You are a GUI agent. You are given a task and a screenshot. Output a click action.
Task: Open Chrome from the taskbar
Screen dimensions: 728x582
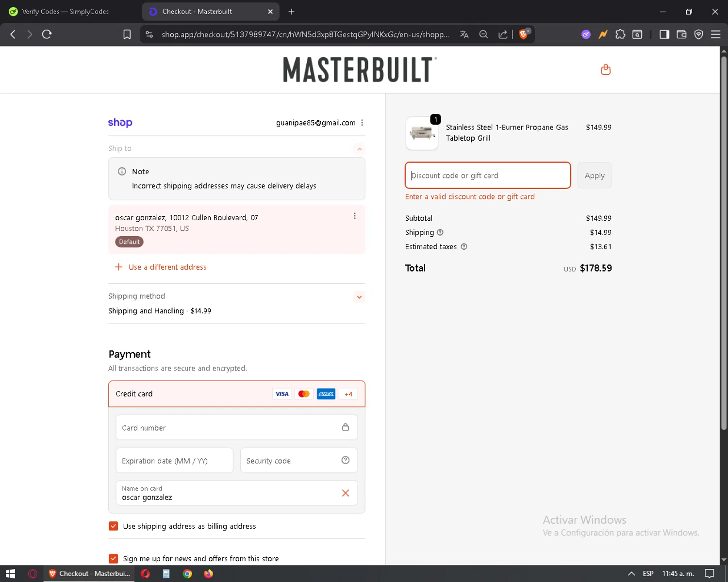(x=187, y=574)
